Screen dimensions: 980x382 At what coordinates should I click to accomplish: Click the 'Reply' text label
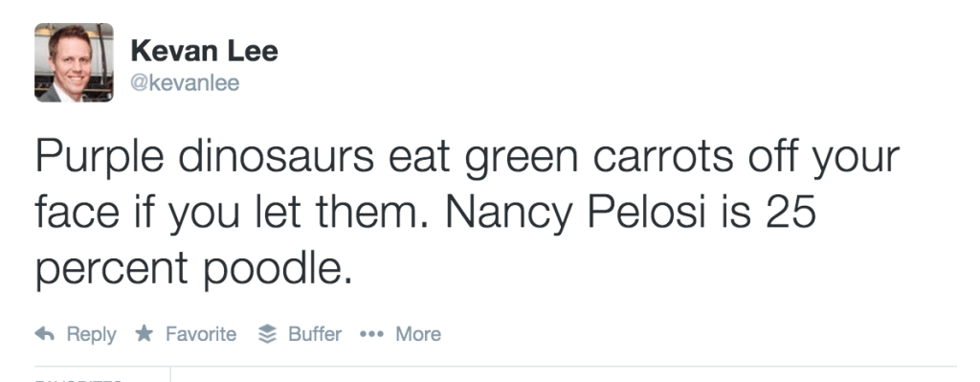[91, 335]
